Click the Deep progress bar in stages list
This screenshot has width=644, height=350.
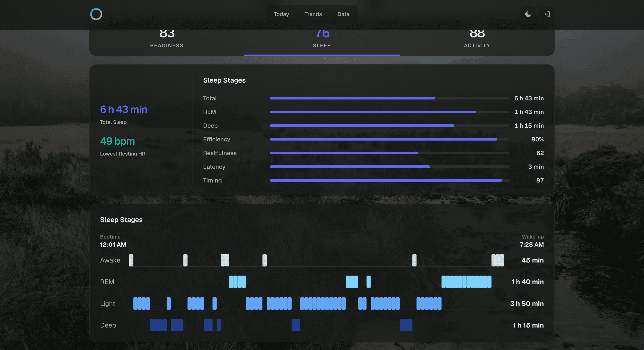pos(389,126)
